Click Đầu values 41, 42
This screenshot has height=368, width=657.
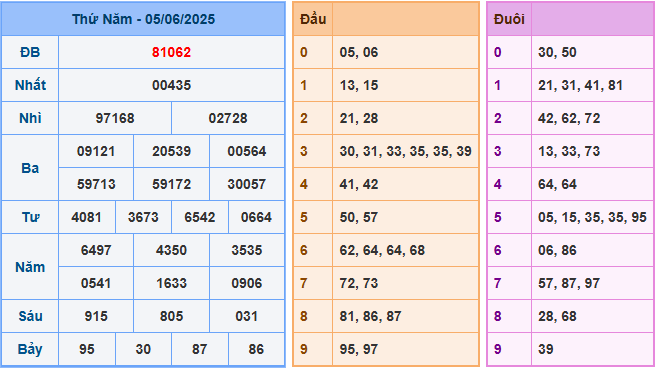[x=359, y=184]
